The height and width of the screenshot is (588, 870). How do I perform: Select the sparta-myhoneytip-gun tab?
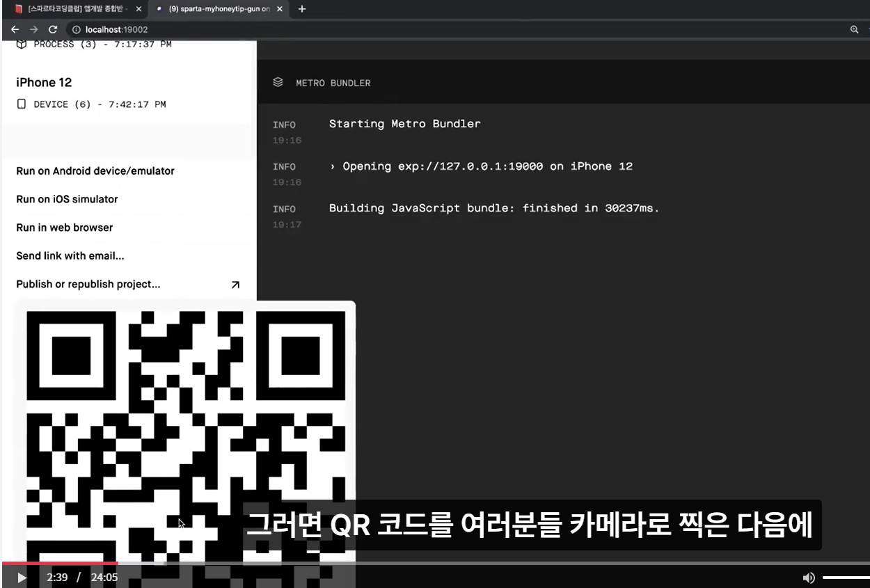click(219, 9)
